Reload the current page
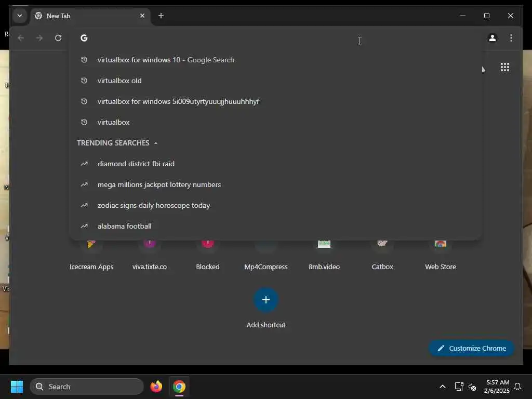The width and height of the screenshot is (532, 399). [x=58, y=38]
